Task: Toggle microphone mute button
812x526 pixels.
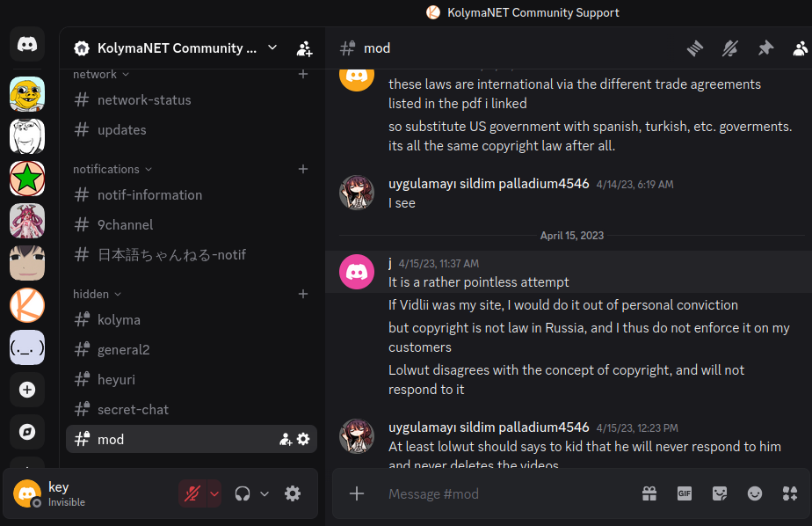Action: pos(192,493)
